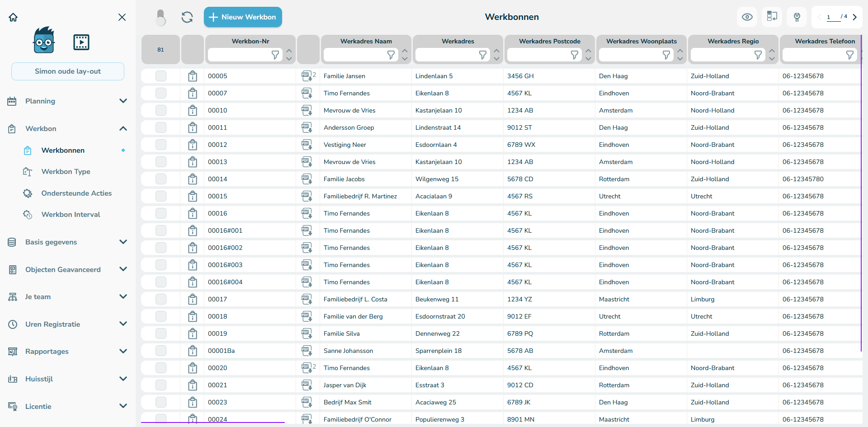Download the PDF for werkbon 00018

[x=307, y=316]
